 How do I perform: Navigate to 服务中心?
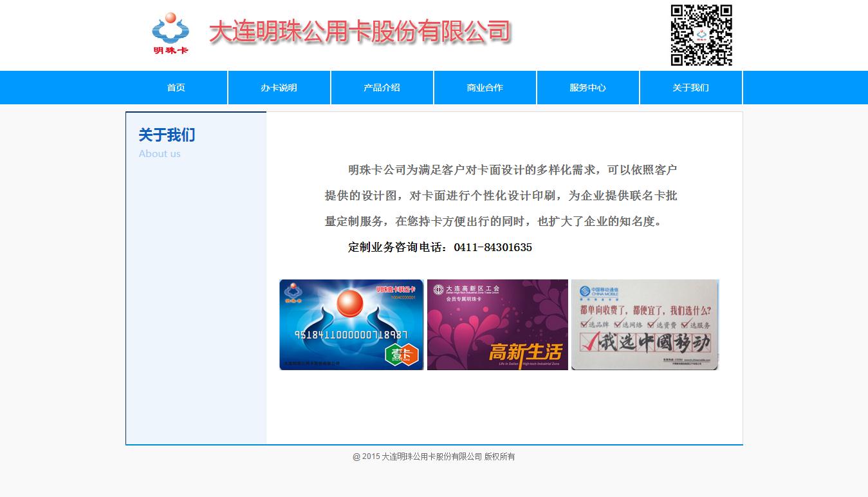click(588, 88)
